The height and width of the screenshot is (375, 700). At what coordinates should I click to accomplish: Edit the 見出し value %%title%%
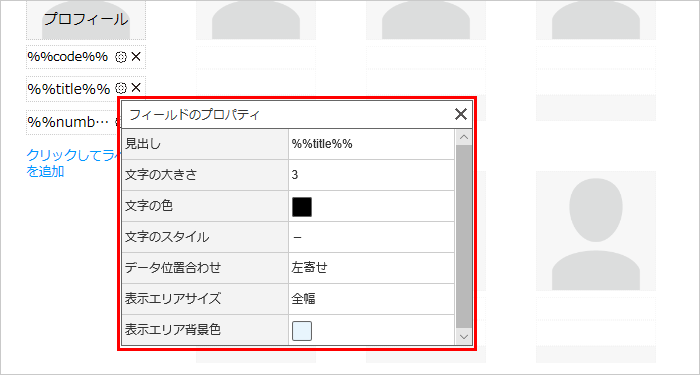pyautogui.click(x=371, y=144)
